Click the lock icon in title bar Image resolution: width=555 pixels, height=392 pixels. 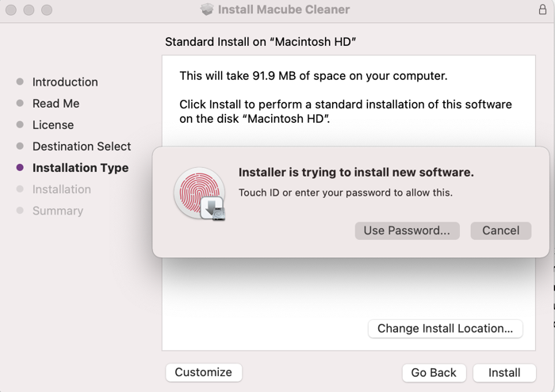542,10
